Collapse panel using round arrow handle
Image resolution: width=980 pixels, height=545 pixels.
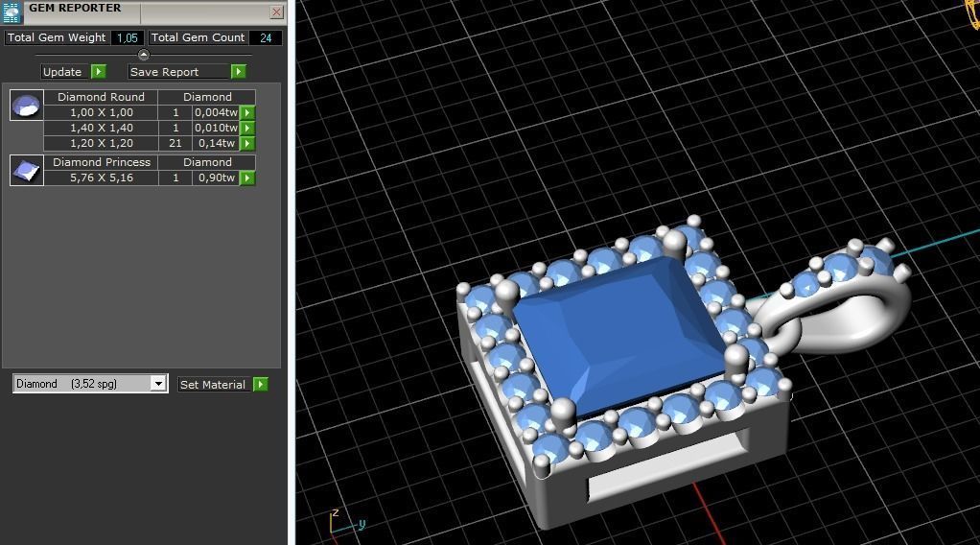coord(143,55)
